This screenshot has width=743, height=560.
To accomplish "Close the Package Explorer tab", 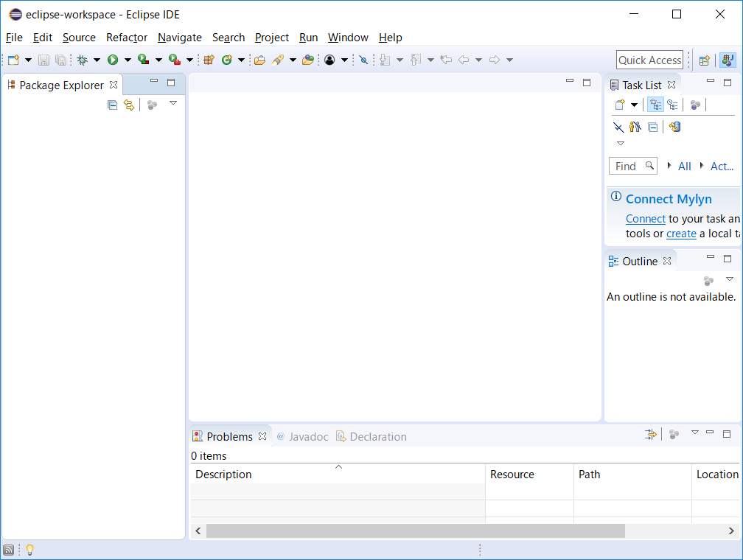I will click(114, 85).
